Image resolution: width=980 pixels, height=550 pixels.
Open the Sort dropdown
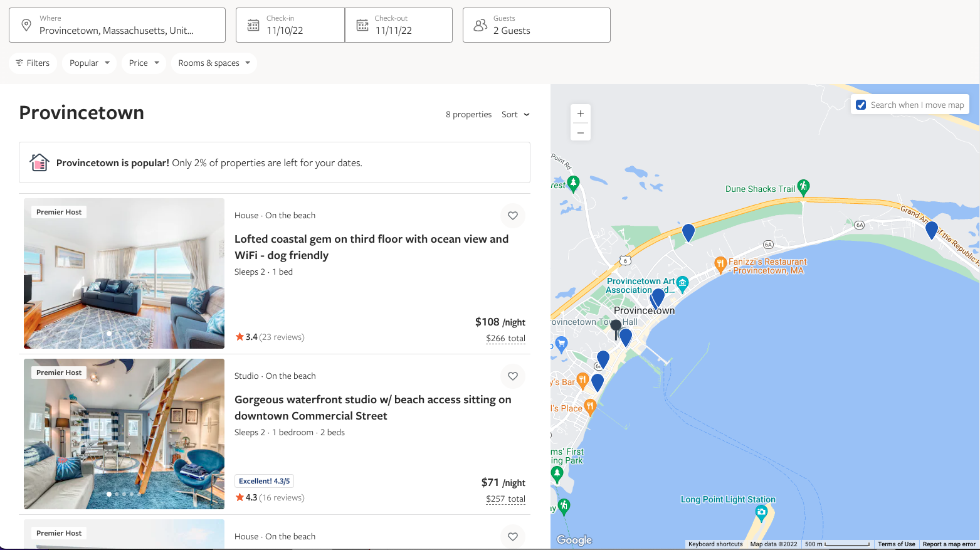pyautogui.click(x=514, y=114)
